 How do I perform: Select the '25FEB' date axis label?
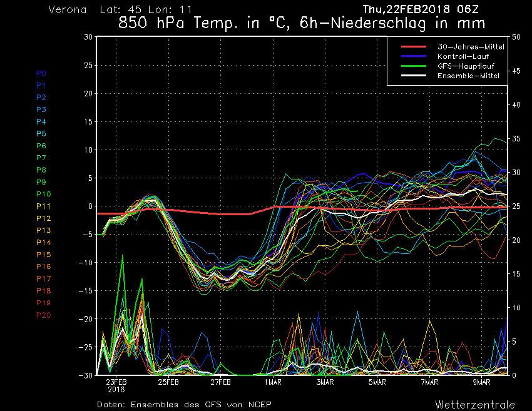(x=168, y=382)
